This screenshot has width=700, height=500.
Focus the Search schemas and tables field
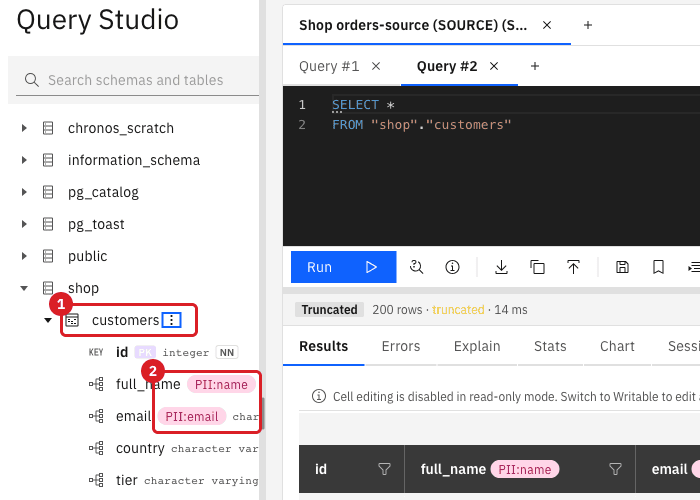pyautogui.click(x=138, y=80)
